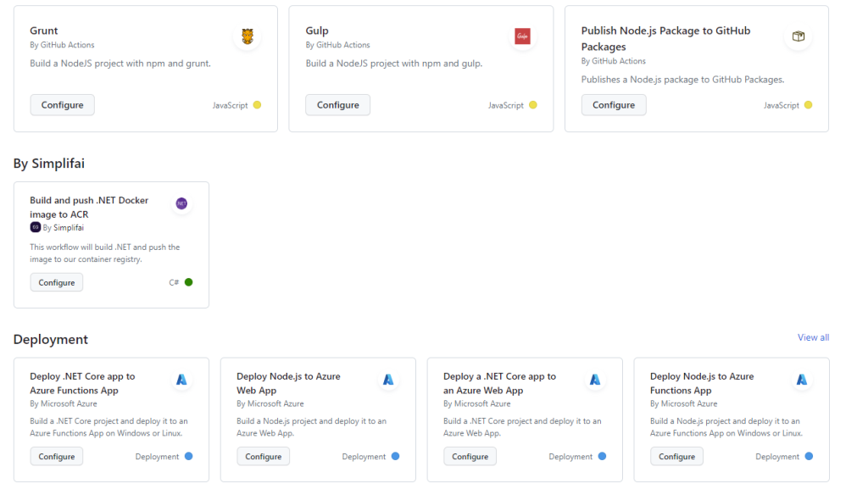This screenshot has height=489, width=868.
Task: Click the 'Deployment' section heading
Action: 50,340
